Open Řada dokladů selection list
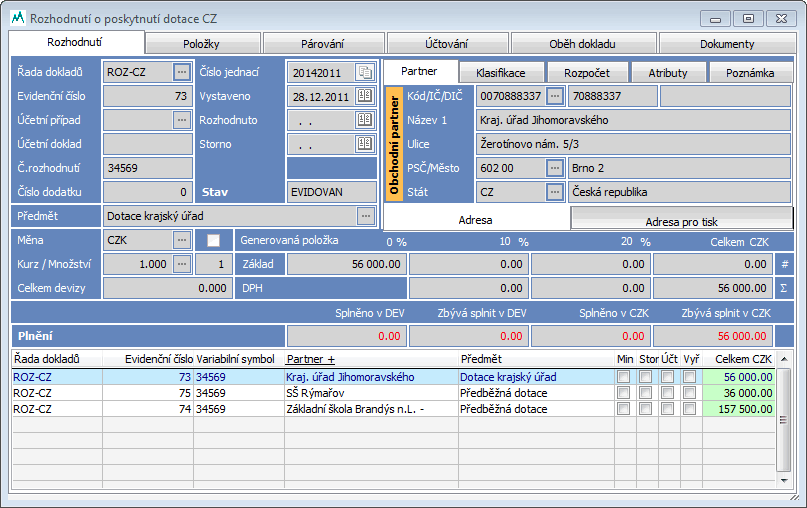Image resolution: width=807 pixels, height=508 pixels. 181,72
